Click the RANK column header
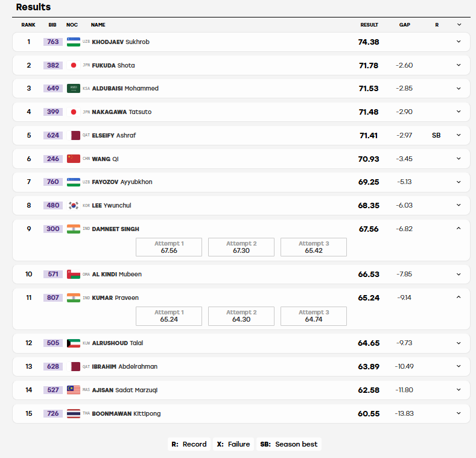The width and height of the screenshot is (476, 458). coord(28,25)
